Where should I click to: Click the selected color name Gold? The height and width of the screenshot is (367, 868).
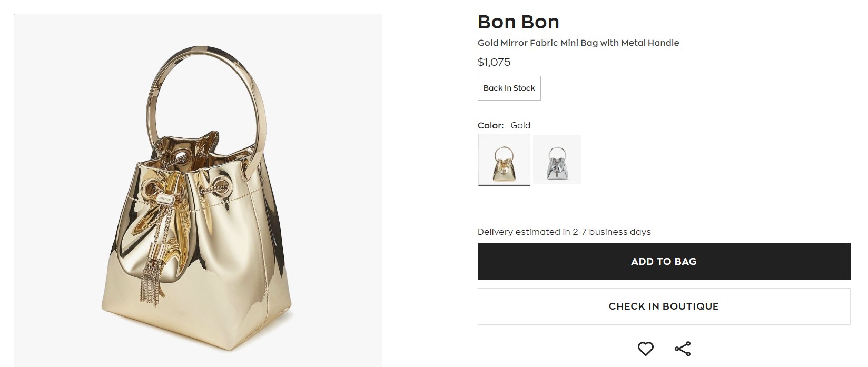pos(520,125)
